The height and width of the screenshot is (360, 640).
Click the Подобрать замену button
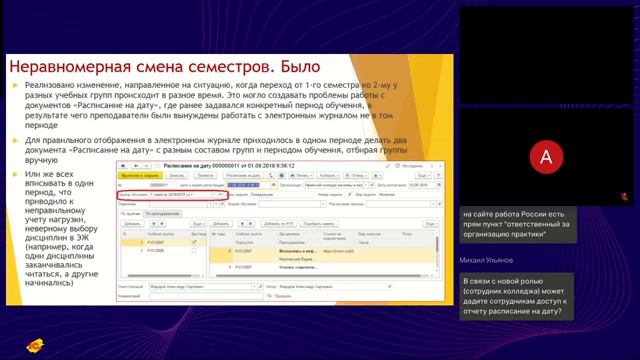click(319, 224)
